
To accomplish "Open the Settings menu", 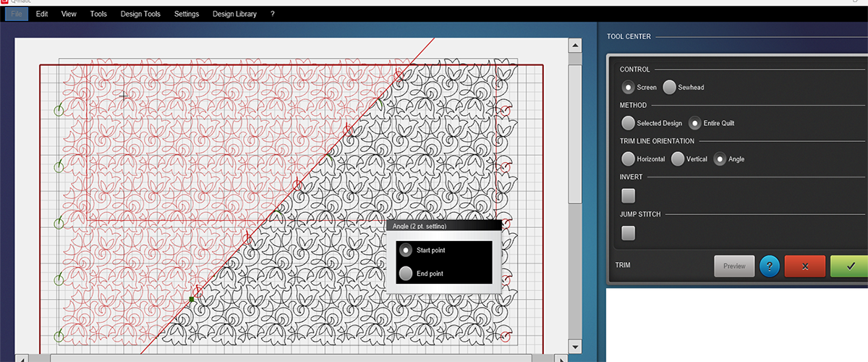I will click(x=187, y=14).
